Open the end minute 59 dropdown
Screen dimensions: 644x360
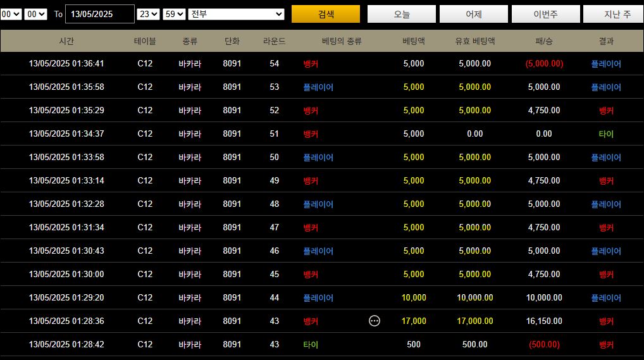(174, 14)
